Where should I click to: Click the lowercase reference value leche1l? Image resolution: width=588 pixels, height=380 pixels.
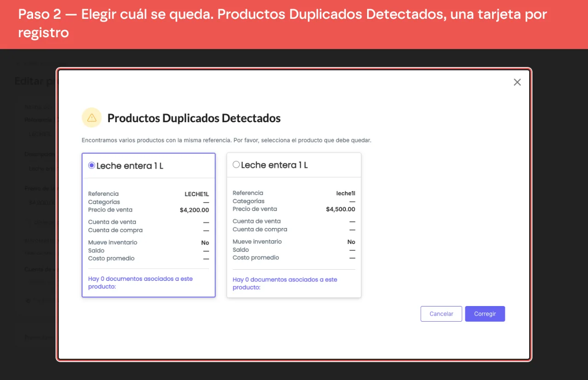click(x=346, y=193)
